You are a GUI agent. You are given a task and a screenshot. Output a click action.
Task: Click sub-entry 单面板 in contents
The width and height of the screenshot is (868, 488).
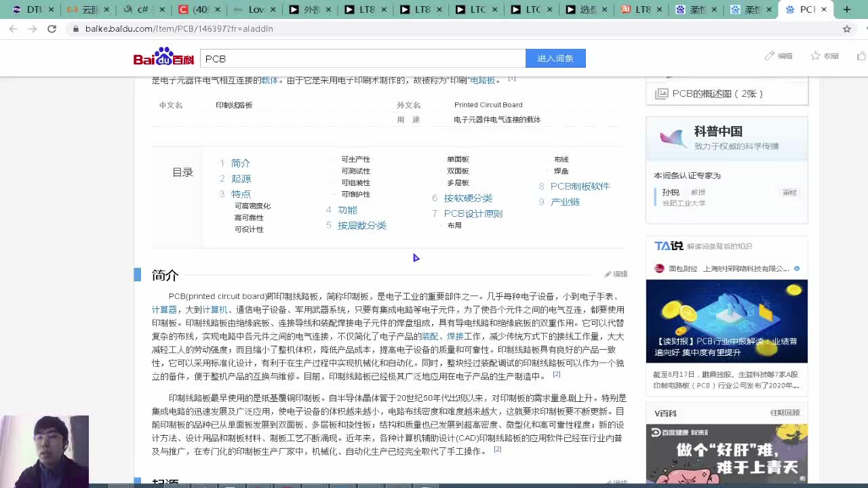point(458,159)
